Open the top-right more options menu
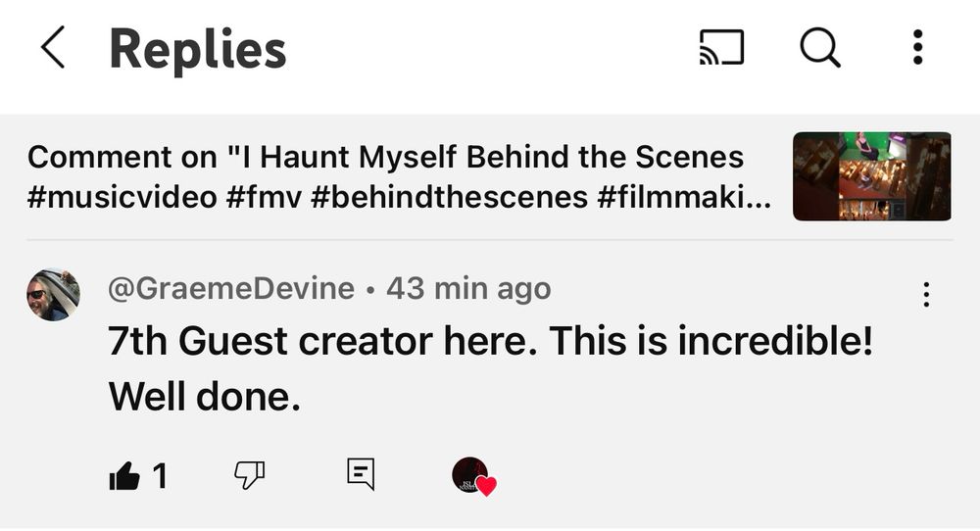The height and width of the screenshot is (531, 980). [917, 47]
